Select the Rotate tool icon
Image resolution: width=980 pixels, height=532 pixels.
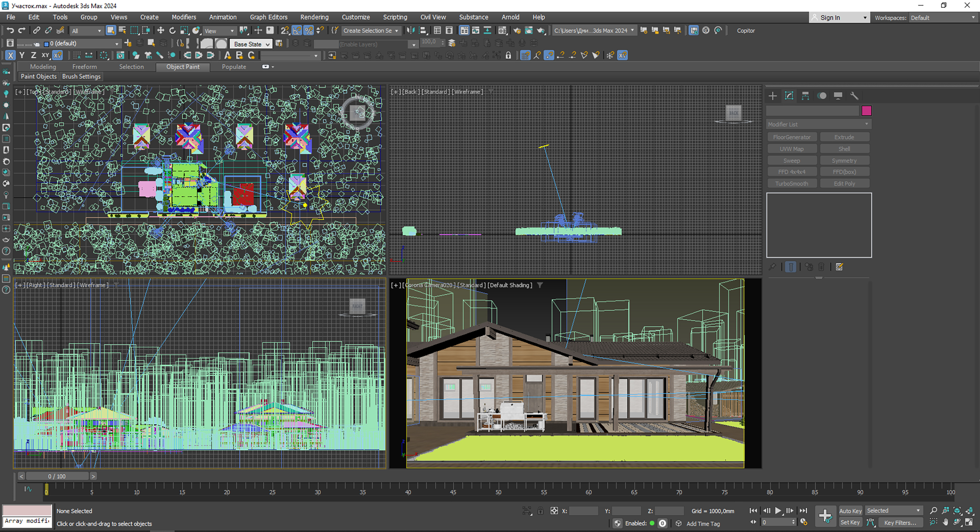pyautogui.click(x=173, y=31)
